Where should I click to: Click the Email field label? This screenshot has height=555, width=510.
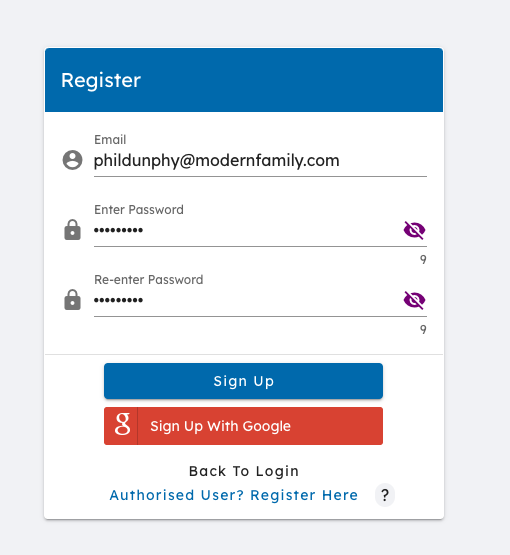point(110,139)
